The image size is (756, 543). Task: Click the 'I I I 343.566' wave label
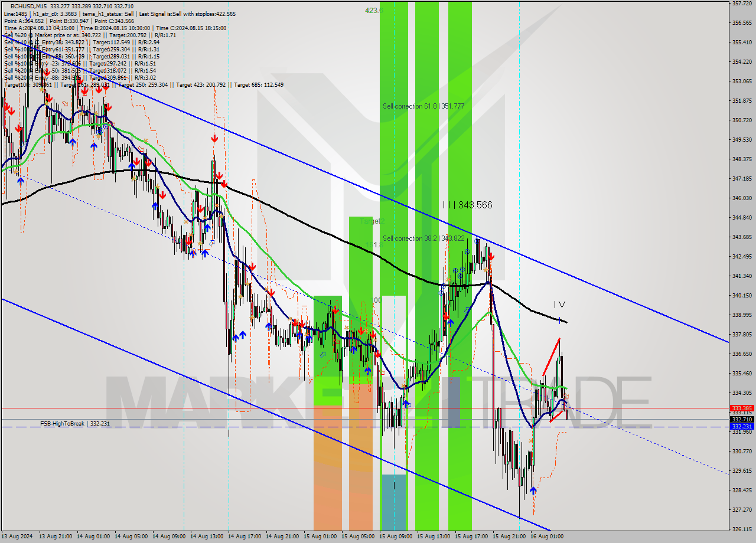pos(467,205)
